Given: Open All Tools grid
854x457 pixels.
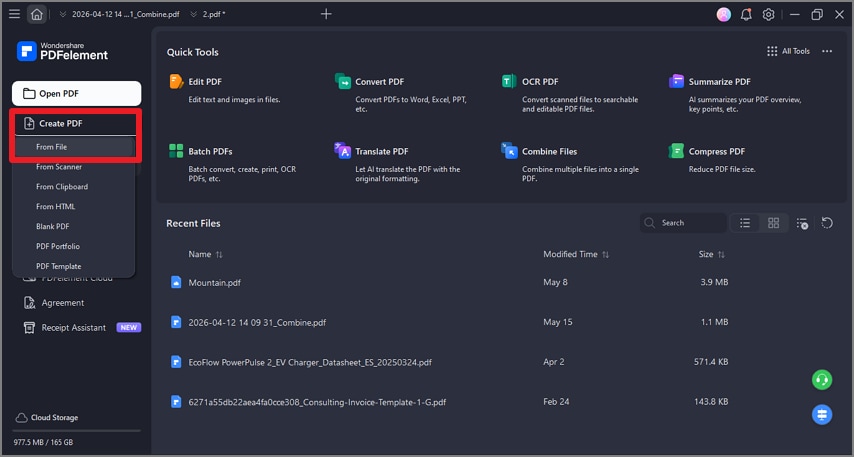Looking at the screenshot, I should (788, 51).
